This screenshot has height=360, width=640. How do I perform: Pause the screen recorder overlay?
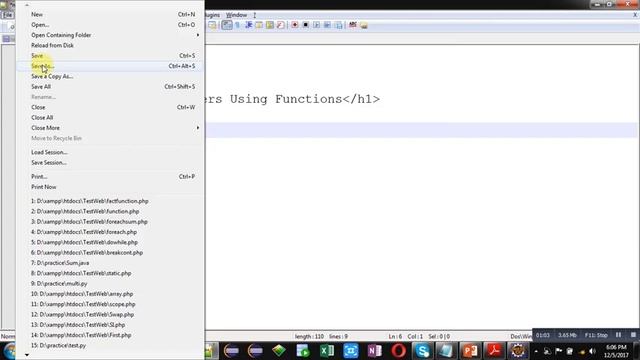point(618,335)
